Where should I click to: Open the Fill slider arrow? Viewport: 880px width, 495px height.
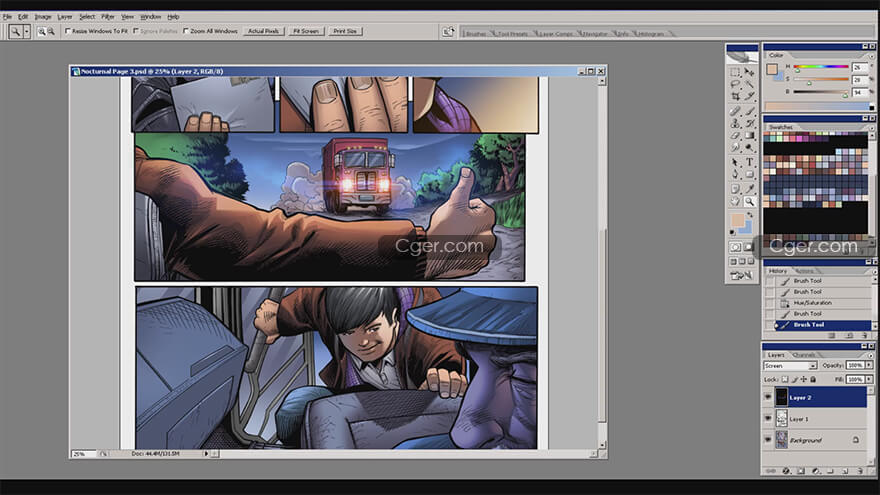coord(869,380)
